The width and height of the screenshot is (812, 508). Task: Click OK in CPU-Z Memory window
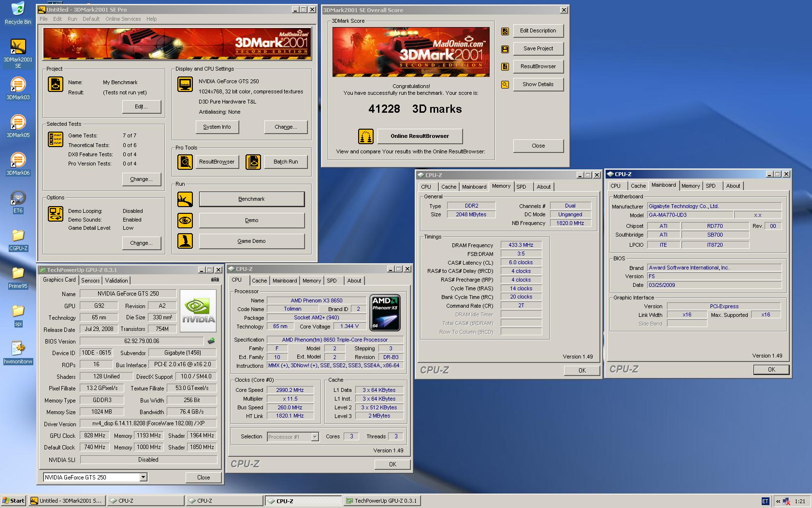point(582,371)
